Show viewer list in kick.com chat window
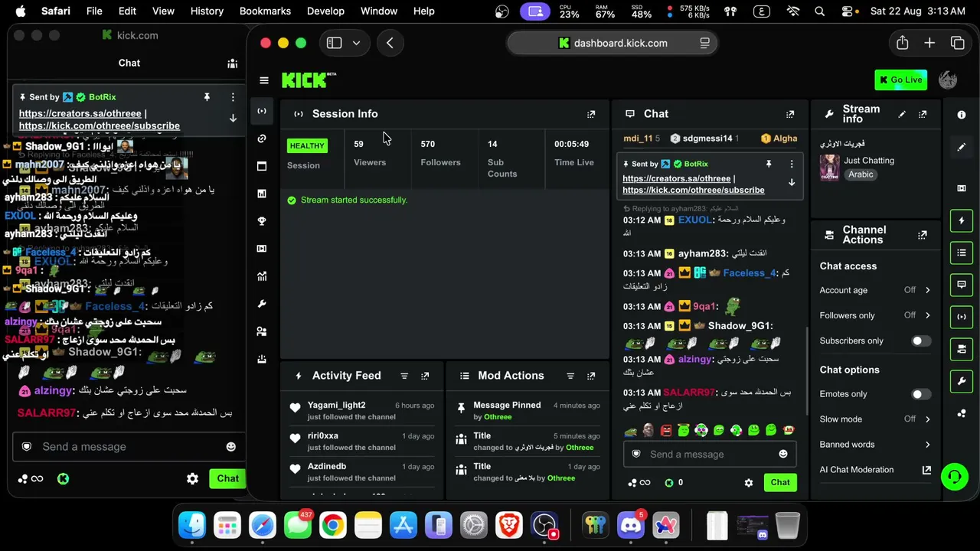Screen dimensions: 980x551 pos(233,64)
